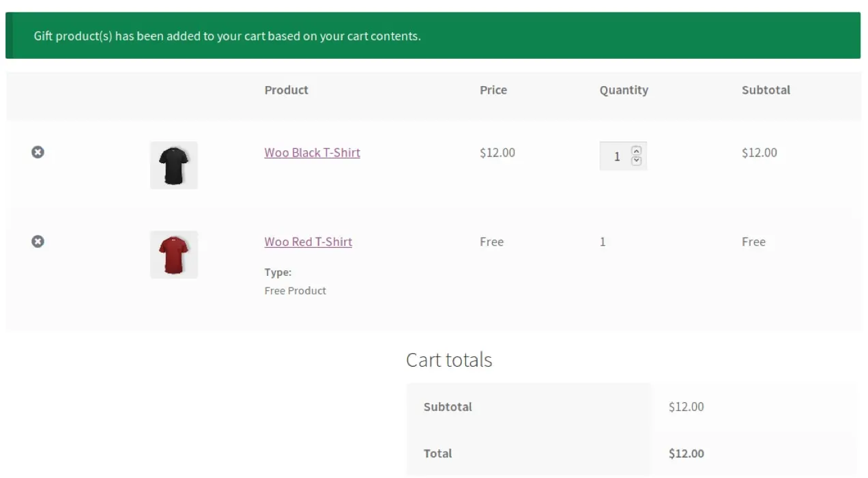Viewport: 868px width, 478px height.
Task: Click the Free subtotal of red t-shirt
Action: (x=753, y=242)
